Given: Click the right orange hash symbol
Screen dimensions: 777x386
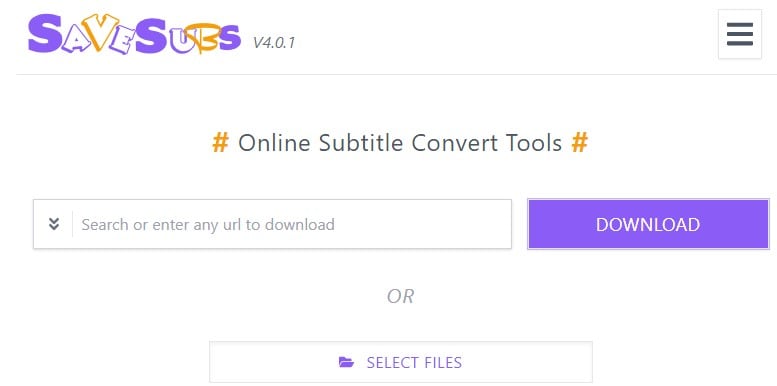Looking at the screenshot, I should tap(579, 143).
